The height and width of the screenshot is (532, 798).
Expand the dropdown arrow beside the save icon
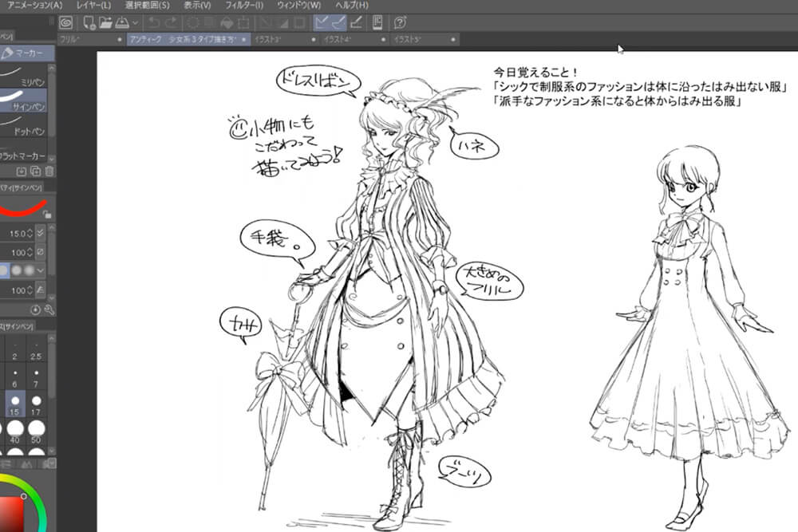coord(135,22)
